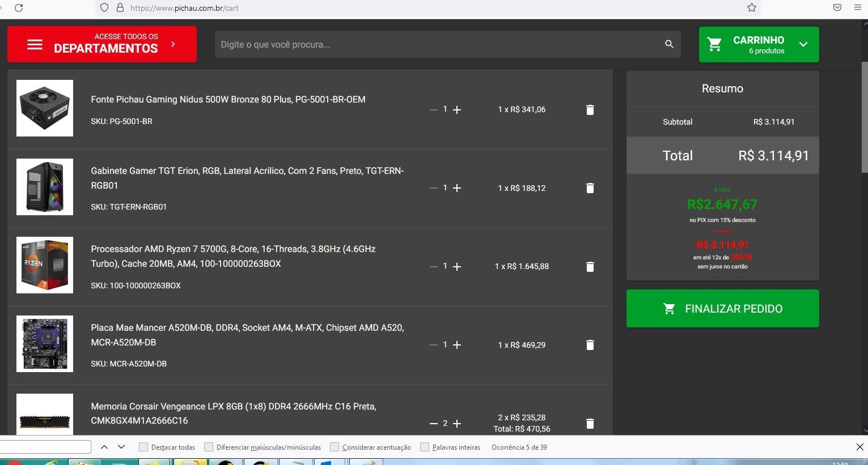Open Gabinete Gamer TGT Erion link
Viewport: 868px width, 465px height.
247,178
